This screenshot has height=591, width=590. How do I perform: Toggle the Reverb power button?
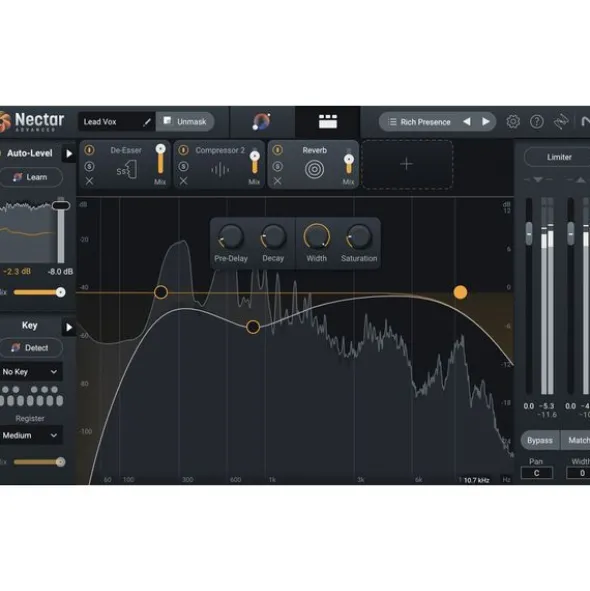coord(277,150)
